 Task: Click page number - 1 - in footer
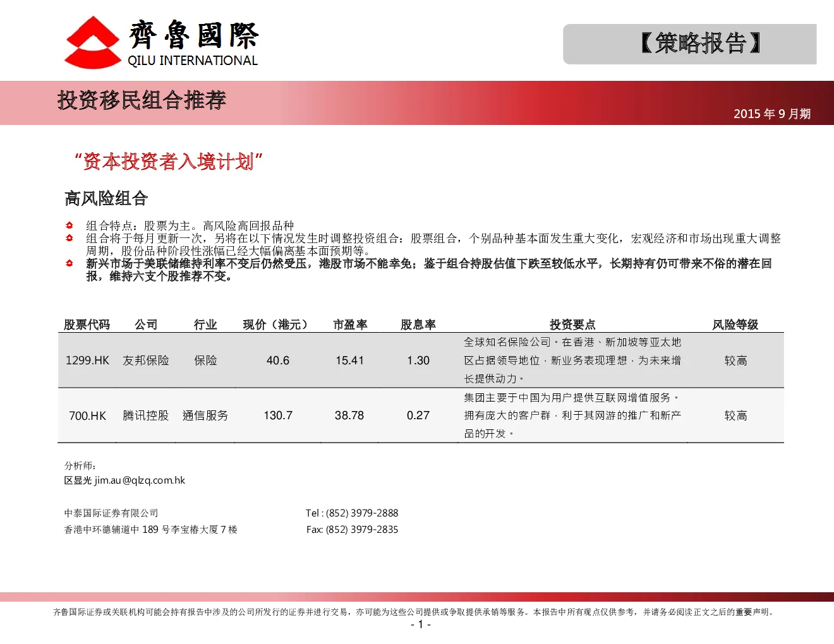pyautogui.click(x=421, y=624)
